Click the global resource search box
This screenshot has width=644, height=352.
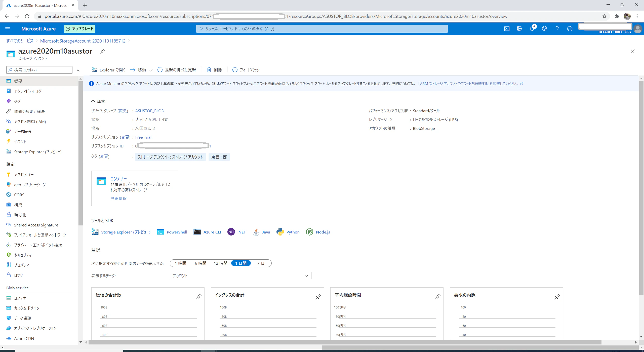(322, 29)
